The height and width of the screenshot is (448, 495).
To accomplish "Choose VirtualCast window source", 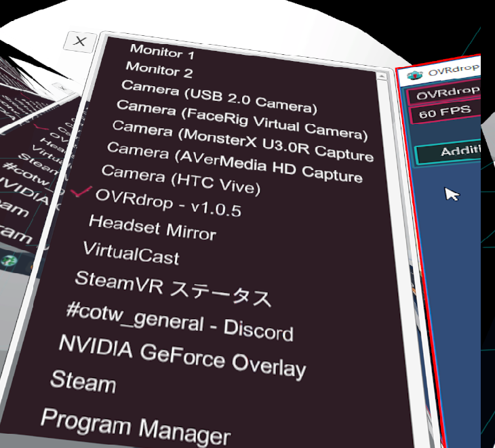I will click(x=131, y=253).
